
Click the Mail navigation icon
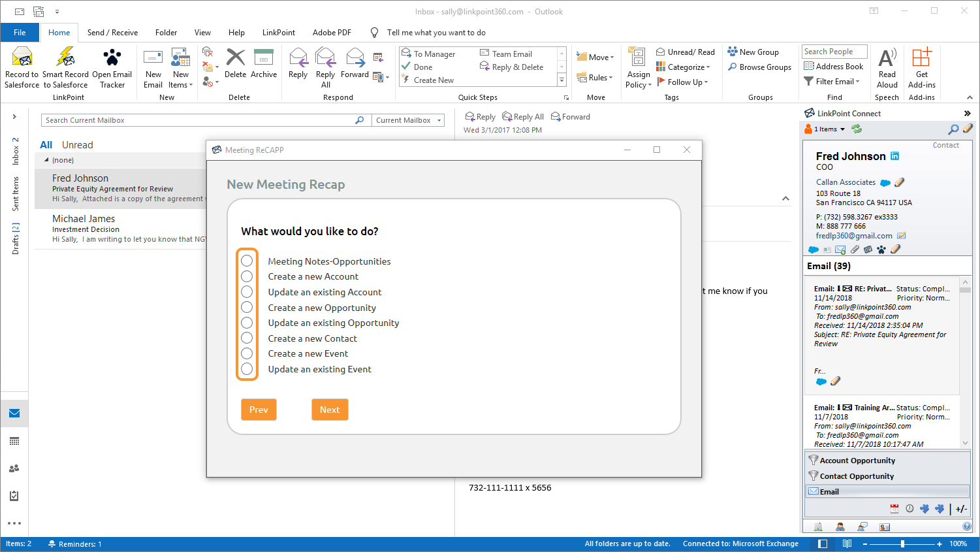(x=14, y=414)
